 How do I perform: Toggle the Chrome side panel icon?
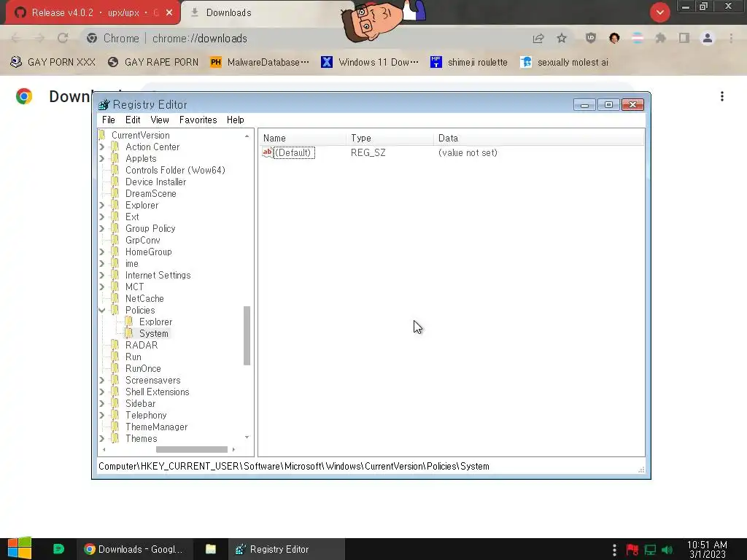[x=684, y=39]
